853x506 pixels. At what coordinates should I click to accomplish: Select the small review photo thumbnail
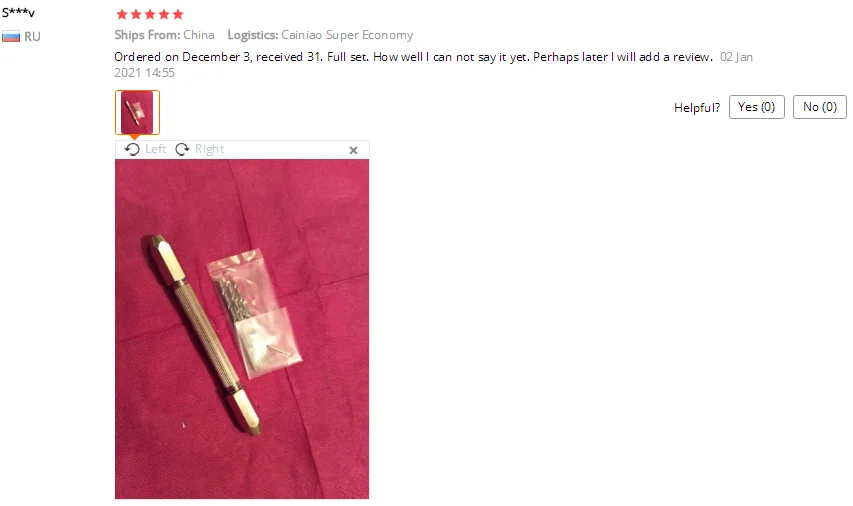coord(137,112)
